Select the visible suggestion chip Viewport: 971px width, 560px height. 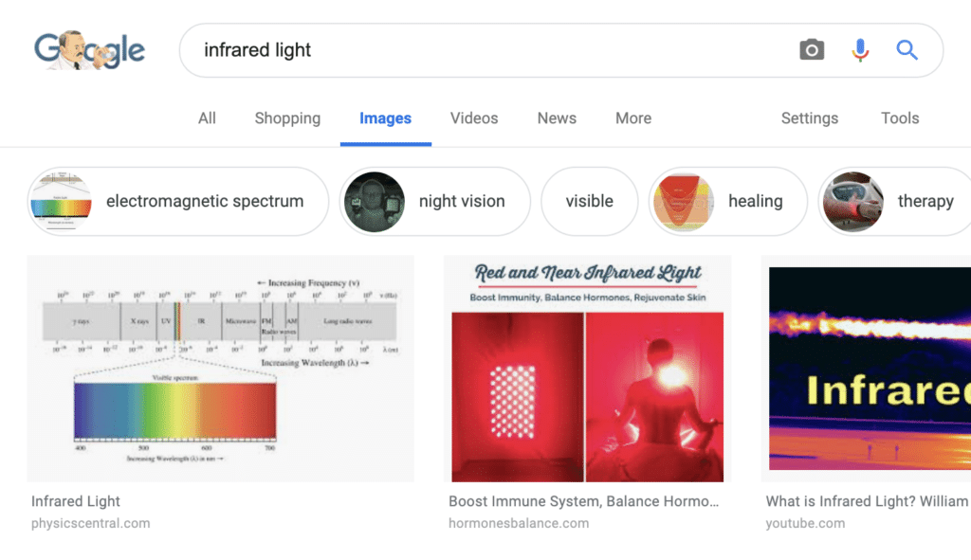(x=589, y=201)
